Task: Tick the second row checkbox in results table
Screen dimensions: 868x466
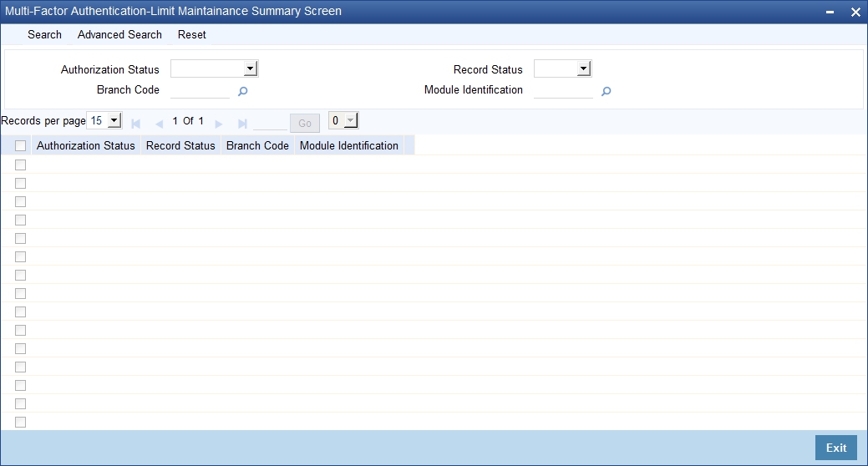Action: pos(21,183)
